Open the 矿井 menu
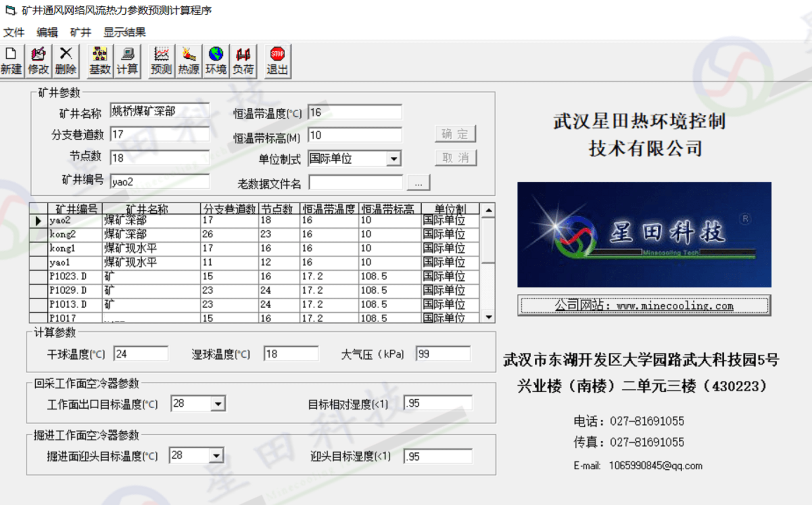Viewport: 812px width, 505px height. point(81,32)
